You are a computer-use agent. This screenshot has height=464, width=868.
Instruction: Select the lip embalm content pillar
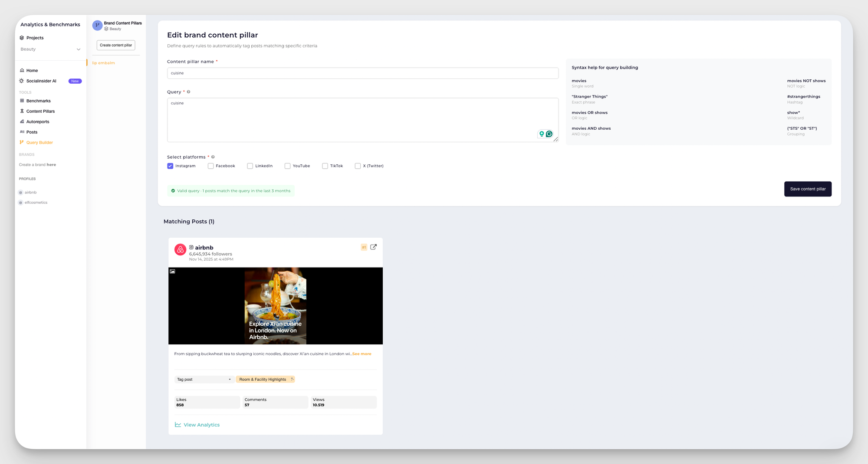(103, 62)
